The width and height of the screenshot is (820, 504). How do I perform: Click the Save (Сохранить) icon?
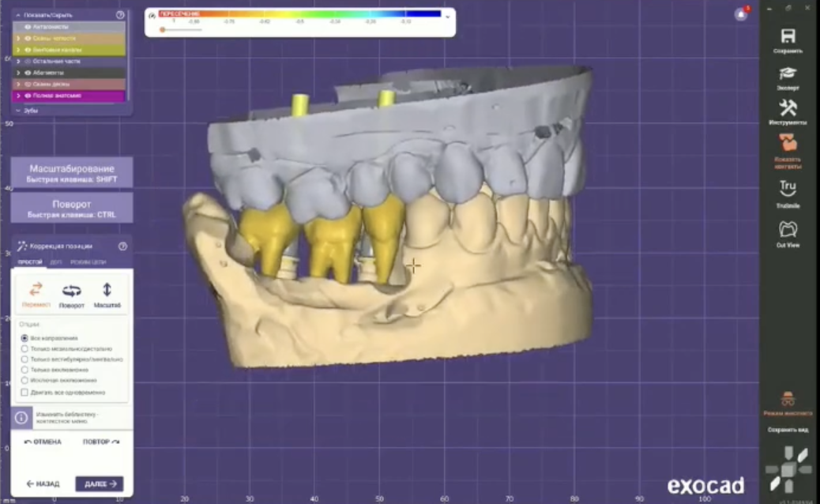tap(788, 36)
